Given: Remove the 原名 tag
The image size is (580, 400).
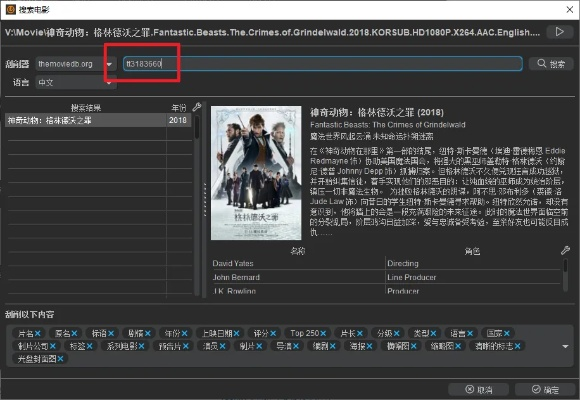Looking at the screenshot, I should (x=74, y=333).
